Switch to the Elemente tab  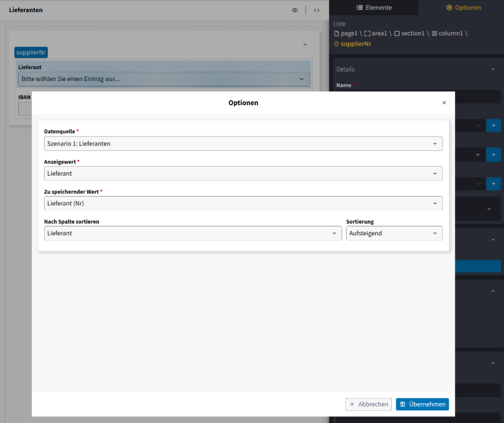point(374,7)
